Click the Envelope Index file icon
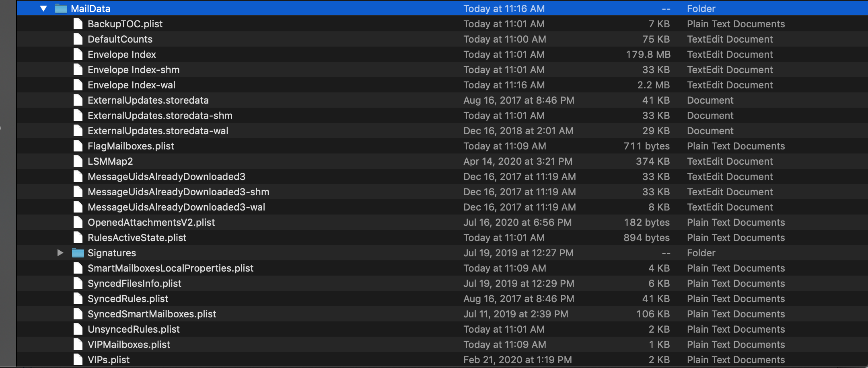 point(78,54)
